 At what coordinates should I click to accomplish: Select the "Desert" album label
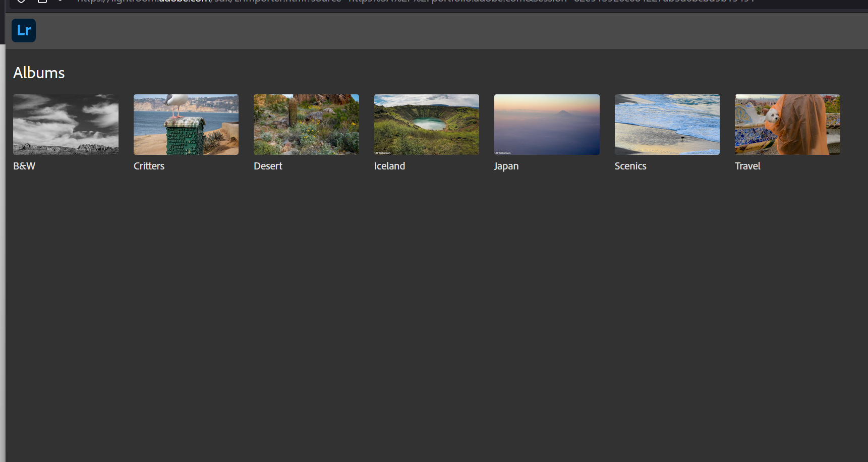point(268,166)
